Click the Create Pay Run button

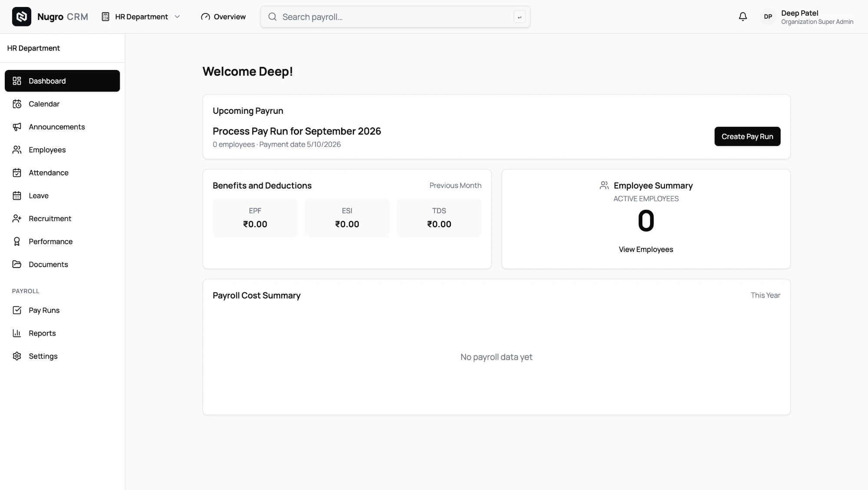[747, 136]
